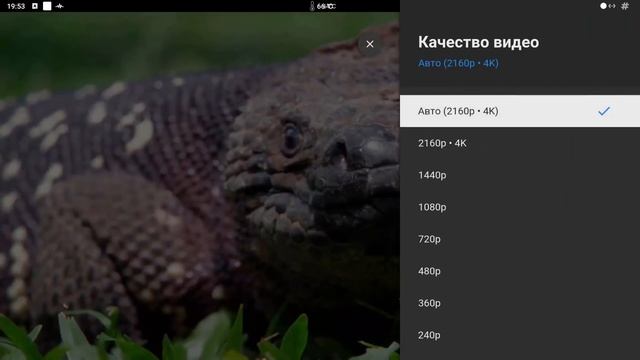Switch video quality to 1080p
640x360 pixels.
pos(520,207)
